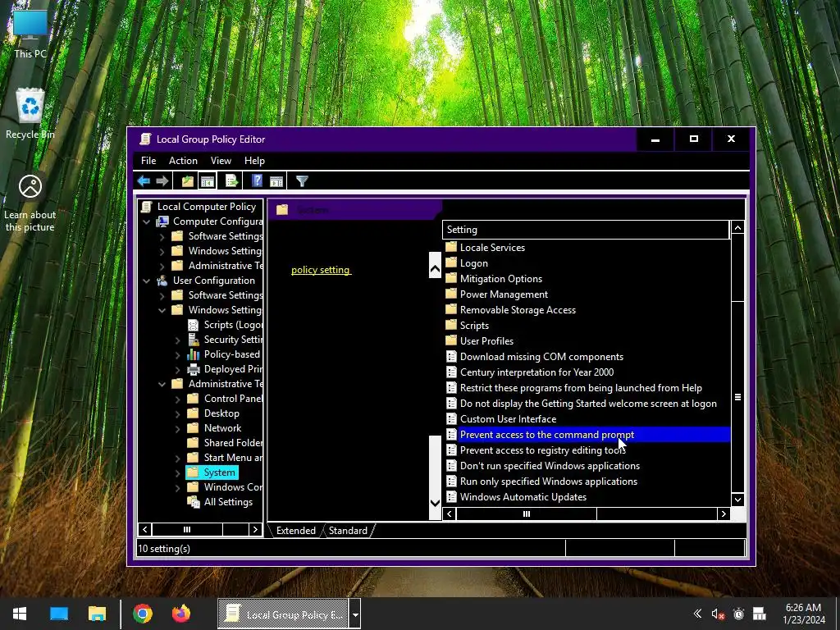
Task: Open Help via blue question-mark icon
Action: click(x=257, y=181)
